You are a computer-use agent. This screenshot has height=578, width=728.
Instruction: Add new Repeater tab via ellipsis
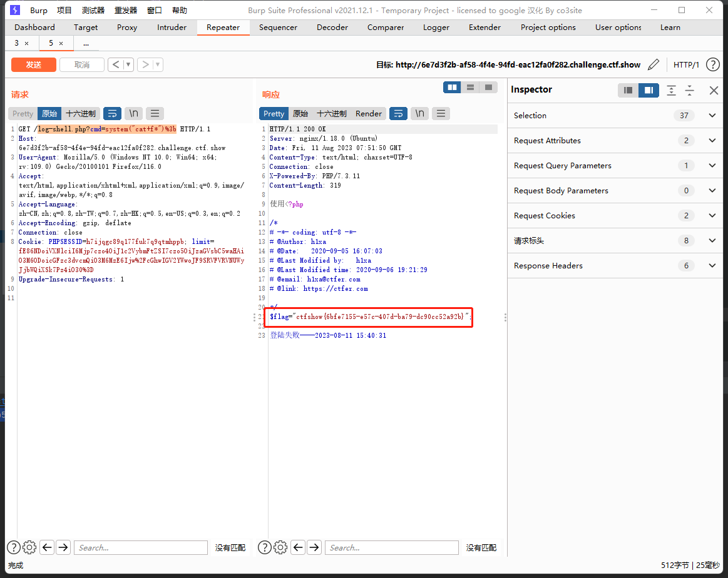pos(86,43)
